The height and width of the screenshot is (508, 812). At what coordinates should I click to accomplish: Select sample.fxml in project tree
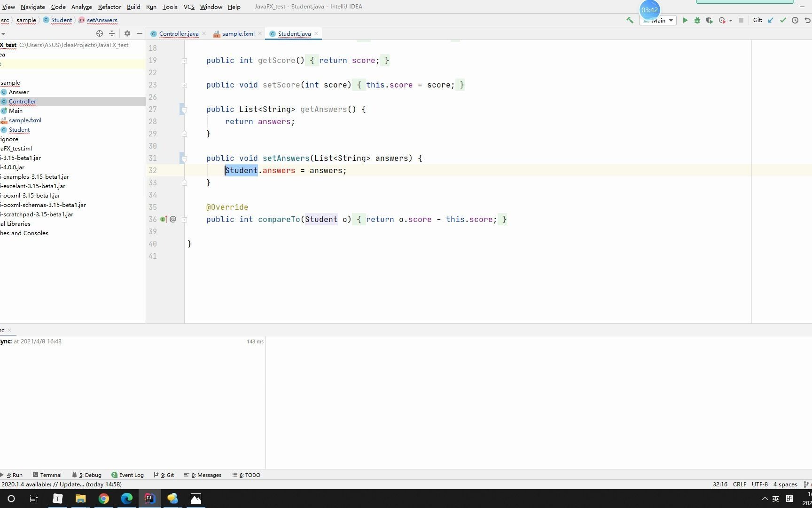(25, 120)
